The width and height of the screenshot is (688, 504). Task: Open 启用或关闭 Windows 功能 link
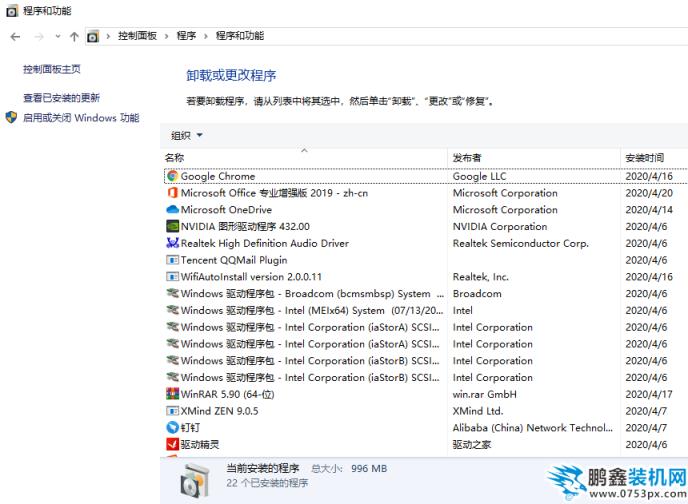81,118
